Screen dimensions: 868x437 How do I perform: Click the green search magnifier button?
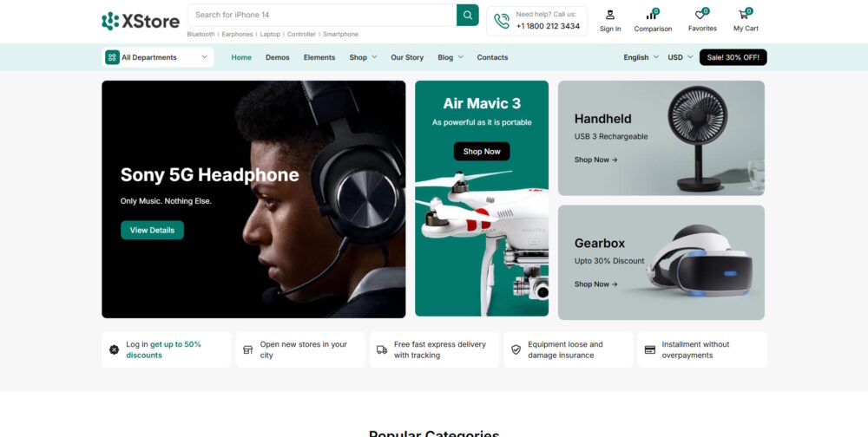pyautogui.click(x=468, y=15)
